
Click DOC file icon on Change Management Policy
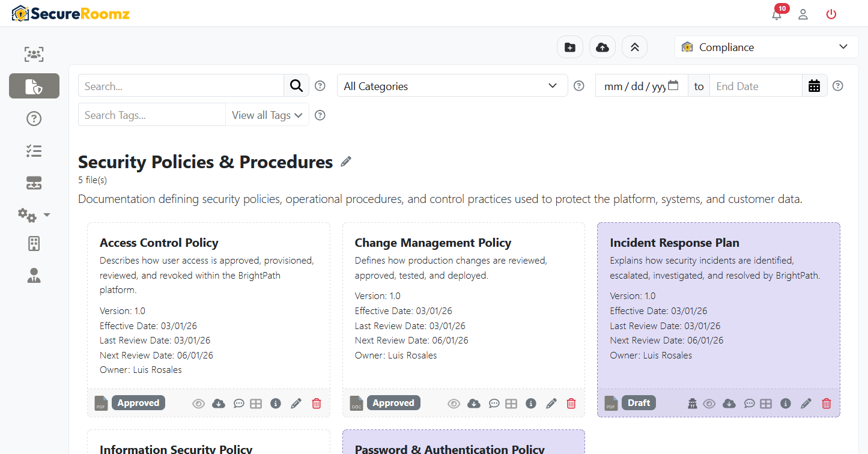tap(356, 404)
